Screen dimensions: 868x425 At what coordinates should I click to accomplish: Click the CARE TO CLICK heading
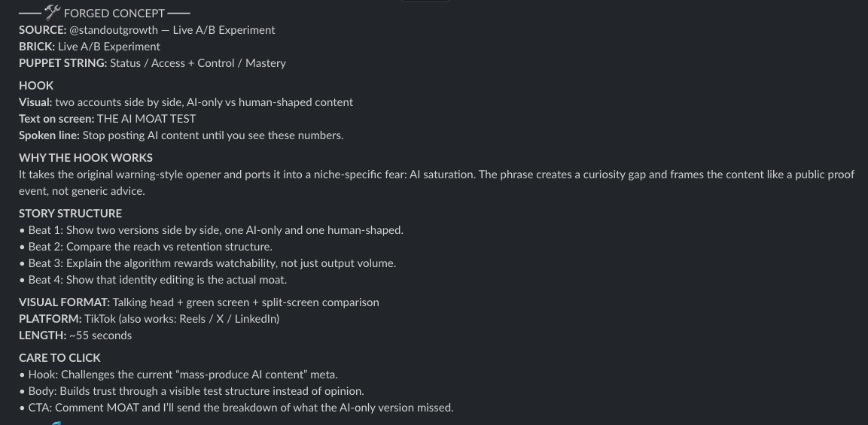pyautogui.click(x=59, y=358)
